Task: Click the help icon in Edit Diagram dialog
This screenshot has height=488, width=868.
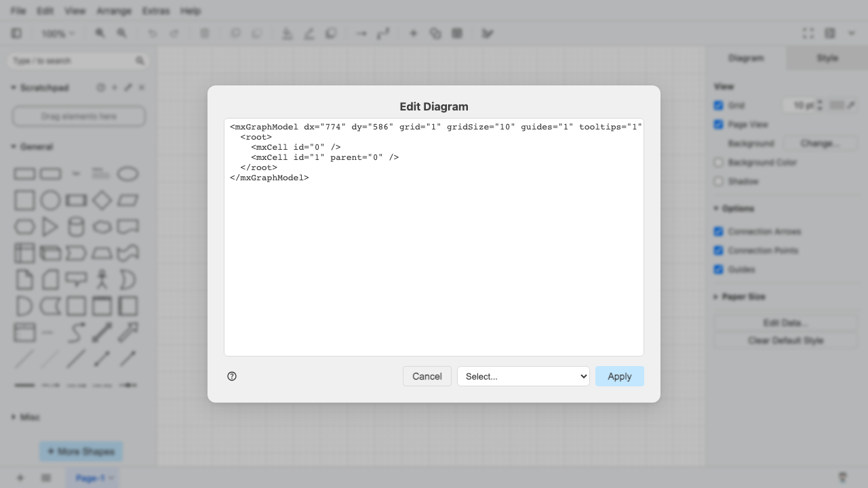Action: tap(232, 376)
